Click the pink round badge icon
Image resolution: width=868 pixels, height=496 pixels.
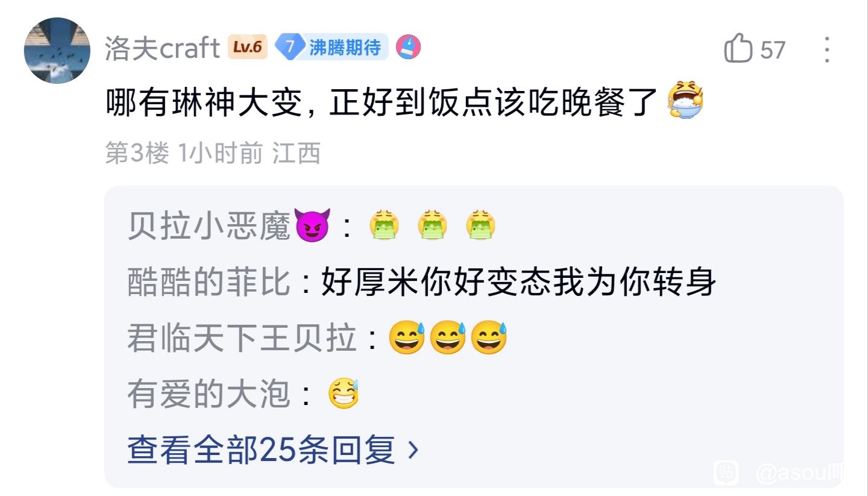click(409, 47)
